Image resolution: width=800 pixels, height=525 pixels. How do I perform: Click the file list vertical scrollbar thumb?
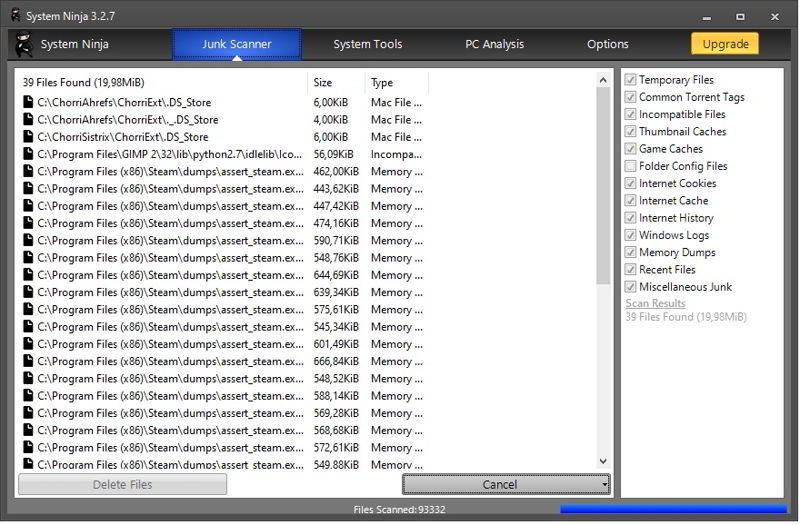603,186
